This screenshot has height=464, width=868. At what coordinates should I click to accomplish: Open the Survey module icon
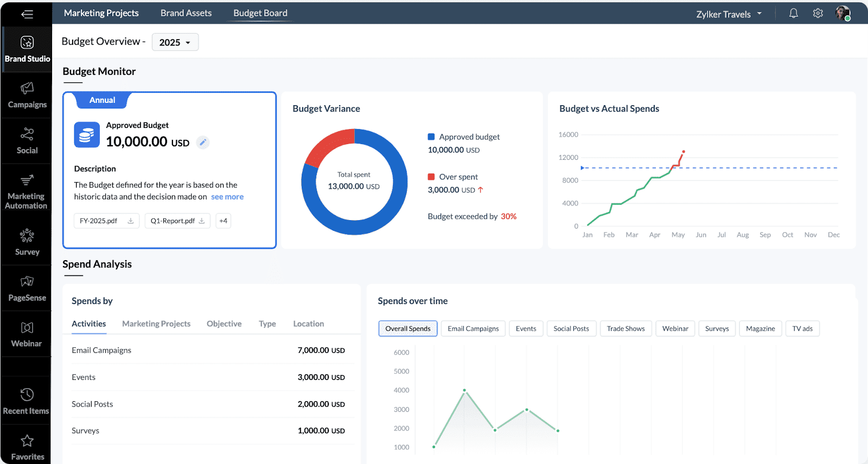coord(27,236)
